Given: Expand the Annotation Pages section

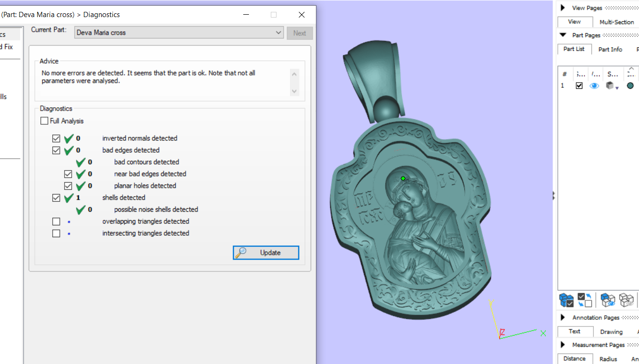Looking at the screenshot, I should 563,317.
